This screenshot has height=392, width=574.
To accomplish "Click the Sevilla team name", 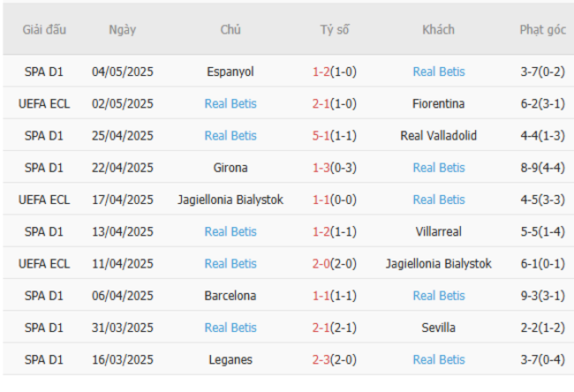I will click(x=439, y=328).
